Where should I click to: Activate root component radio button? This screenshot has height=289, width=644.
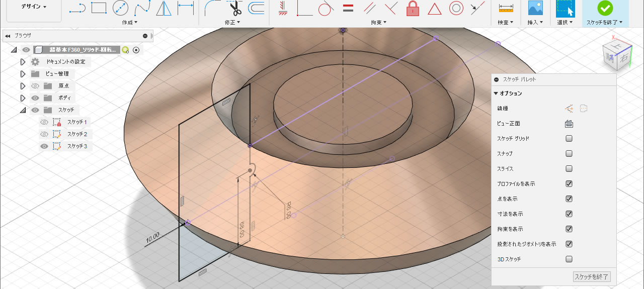[136, 50]
